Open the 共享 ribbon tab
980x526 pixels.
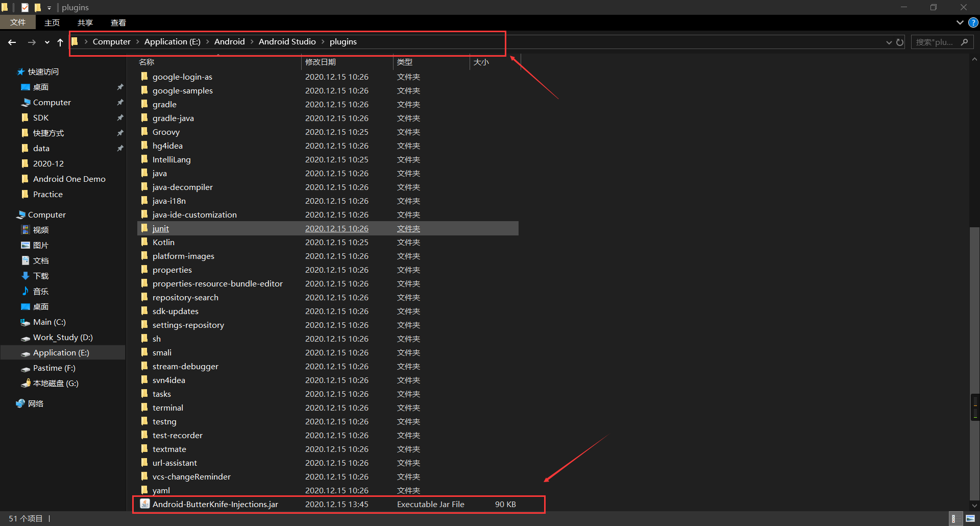tap(85, 22)
